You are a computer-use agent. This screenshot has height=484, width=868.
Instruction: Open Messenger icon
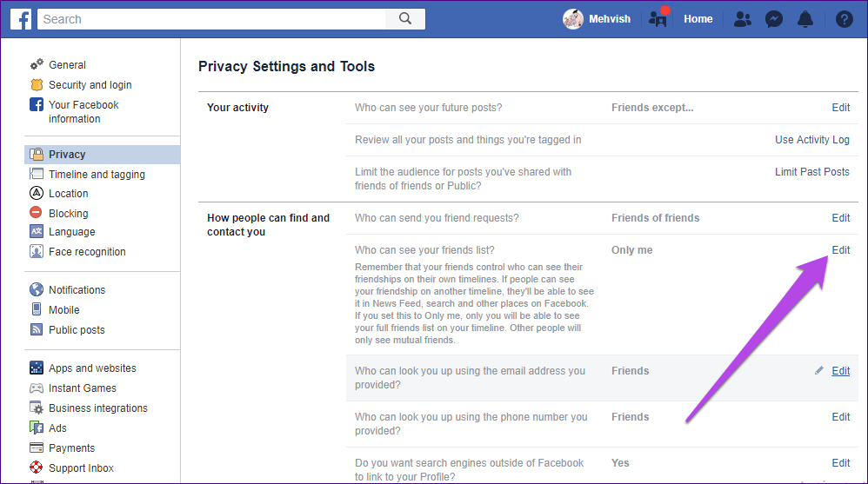[x=773, y=19]
